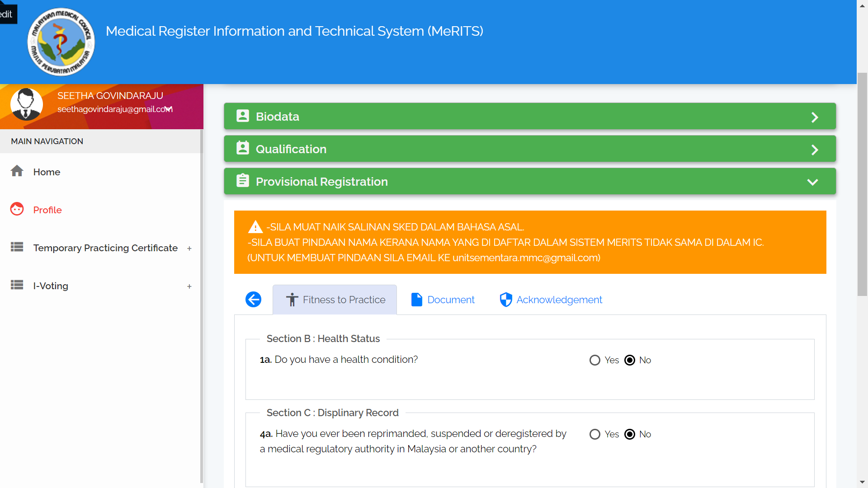Viewport: 868px width, 488px height.
Task: Expand Temporary Practicing Certificate submenu plus
Action: pos(189,249)
